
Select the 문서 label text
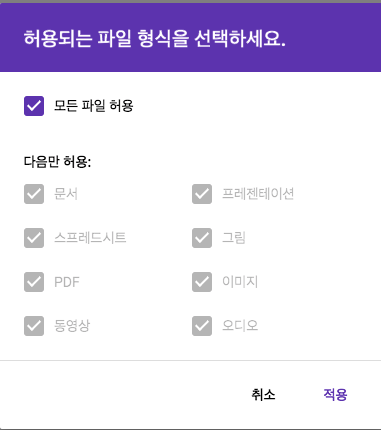coord(66,194)
